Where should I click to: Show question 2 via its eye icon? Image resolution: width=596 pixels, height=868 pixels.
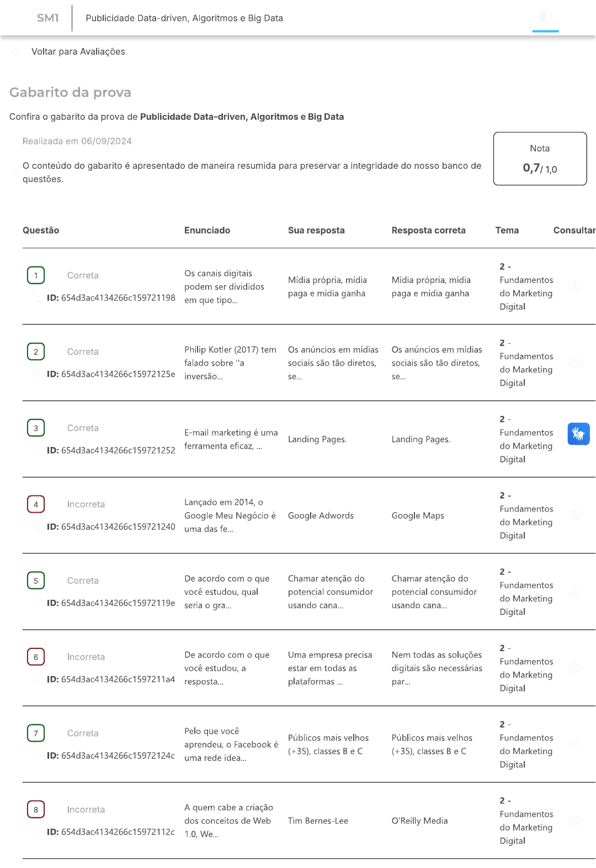coord(574,363)
